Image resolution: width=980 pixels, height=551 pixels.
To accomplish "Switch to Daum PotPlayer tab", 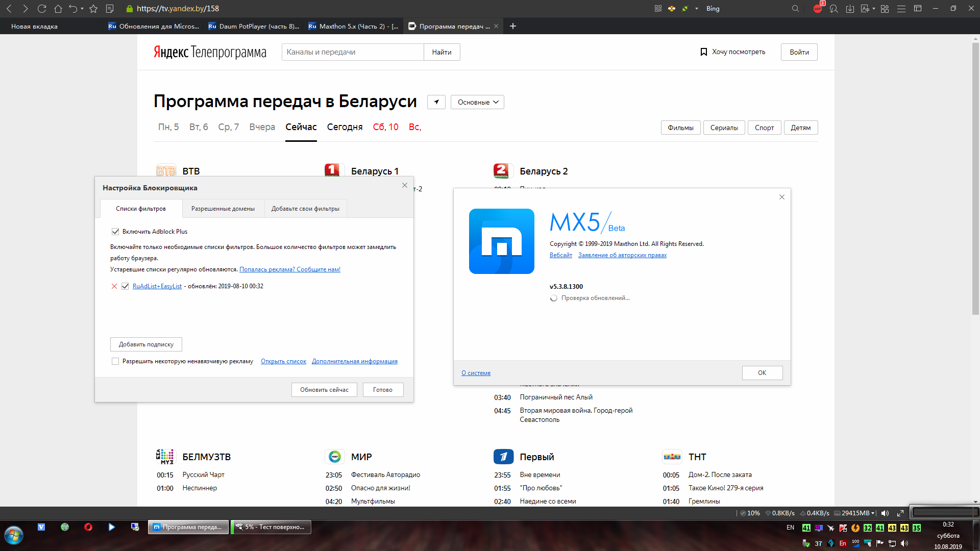I will pos(254,26).
